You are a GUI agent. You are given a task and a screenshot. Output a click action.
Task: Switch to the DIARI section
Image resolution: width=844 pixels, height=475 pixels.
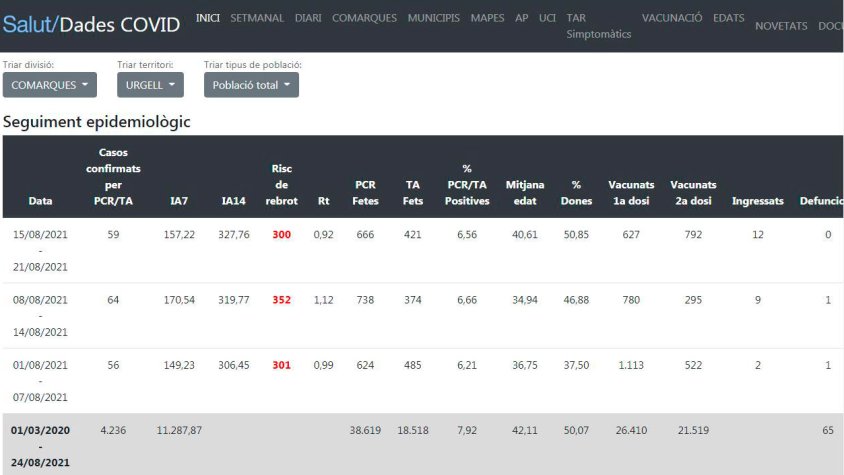pos(308,18)
